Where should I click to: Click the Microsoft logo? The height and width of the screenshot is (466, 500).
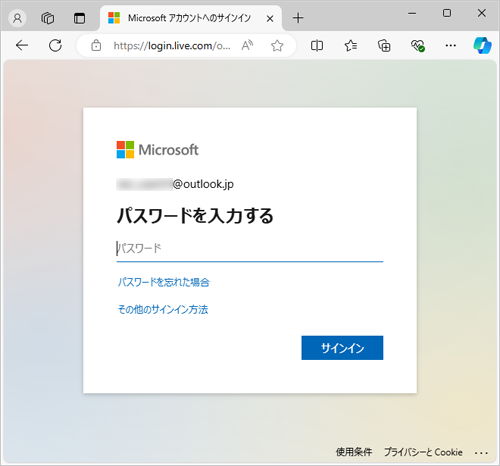point(157,150)
